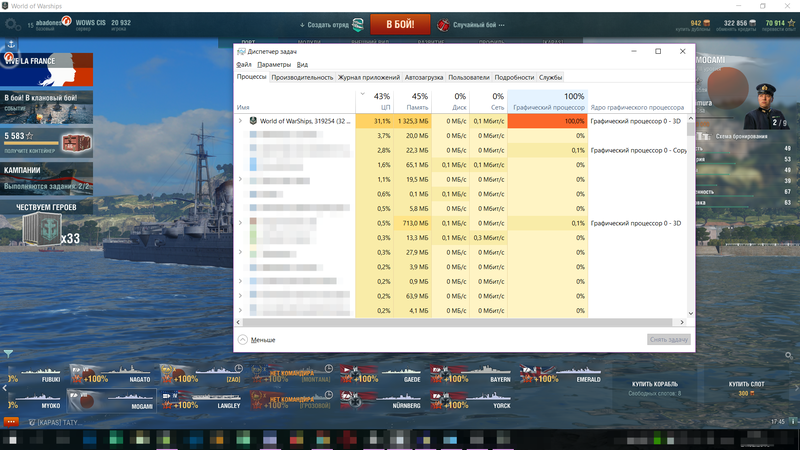Click the credits icon next to 322 856
The height and width of the screenshot is (450, 800).
pyautogui.click(x=752, y=23)
